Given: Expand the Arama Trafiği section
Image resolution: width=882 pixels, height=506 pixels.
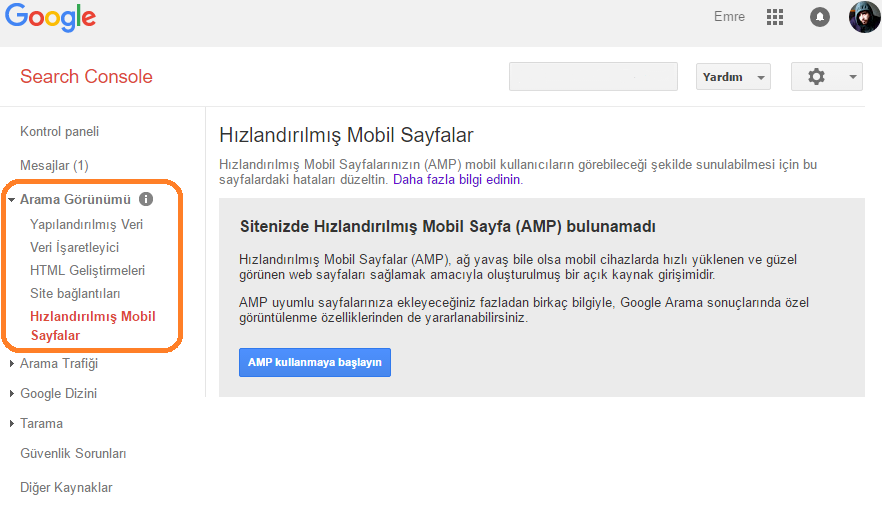Looking at the screenshot, I should point(12,364).
